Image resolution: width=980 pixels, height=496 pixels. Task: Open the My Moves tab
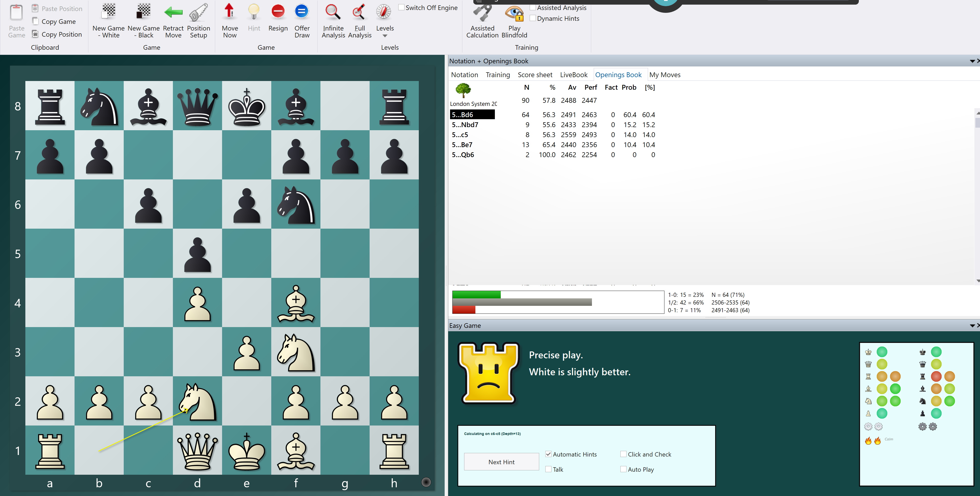(665, 75)
